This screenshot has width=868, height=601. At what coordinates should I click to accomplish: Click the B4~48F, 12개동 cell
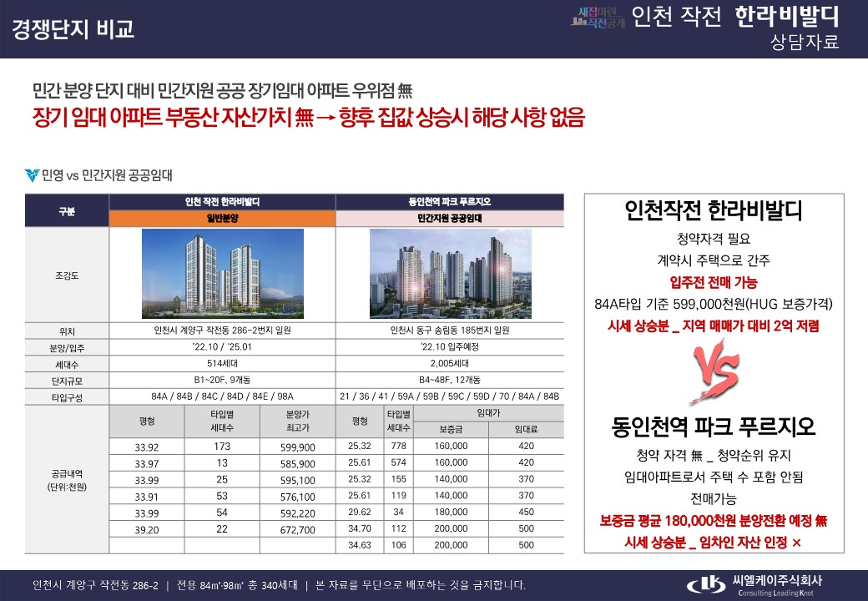click(x=450, y=380)
